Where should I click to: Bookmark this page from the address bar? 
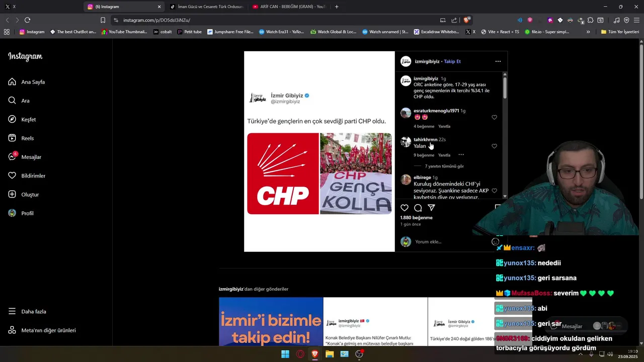[x=103, y=20]
